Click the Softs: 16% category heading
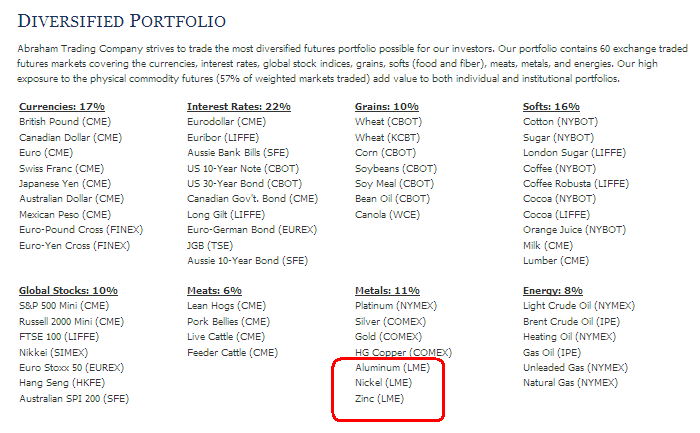The image size is (700, 433). click(552, 106)
